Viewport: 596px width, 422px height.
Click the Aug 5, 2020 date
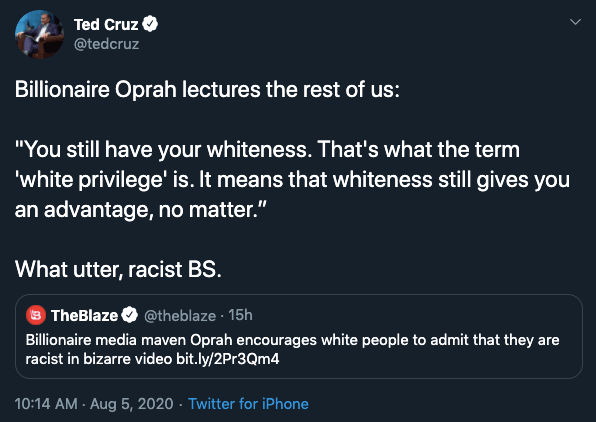[132, 404]
